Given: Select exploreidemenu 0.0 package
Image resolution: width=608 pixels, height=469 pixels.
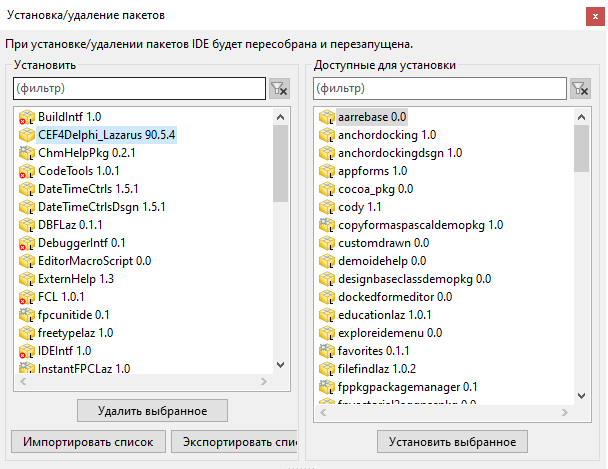Looking at the screenshot, I should click(x=390, y=333).
